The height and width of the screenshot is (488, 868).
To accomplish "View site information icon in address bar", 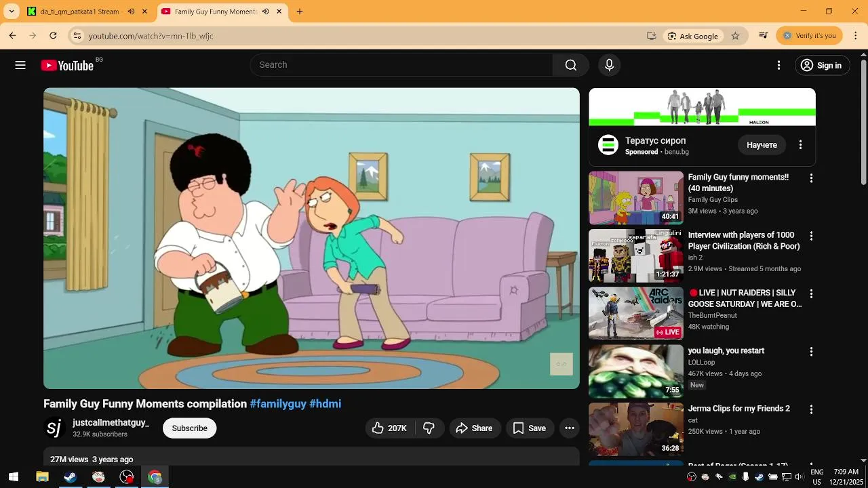I will (77, 36).
